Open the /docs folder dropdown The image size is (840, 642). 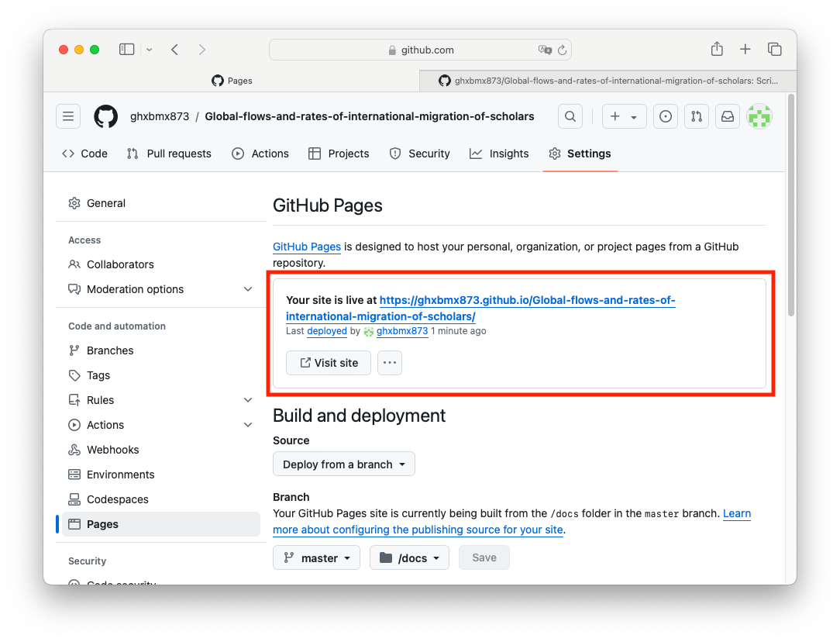click(x=409, y=558)
